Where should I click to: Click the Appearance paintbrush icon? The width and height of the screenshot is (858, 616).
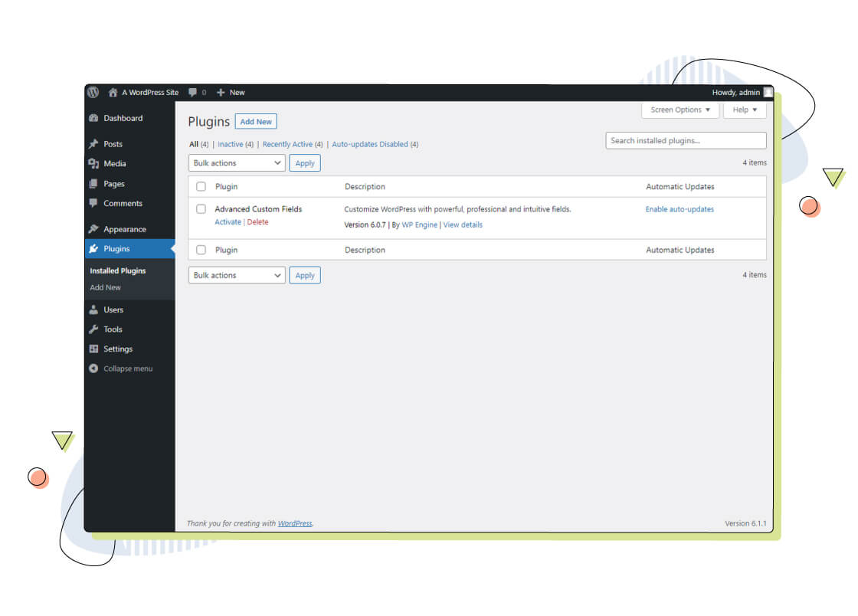[93, 229]
